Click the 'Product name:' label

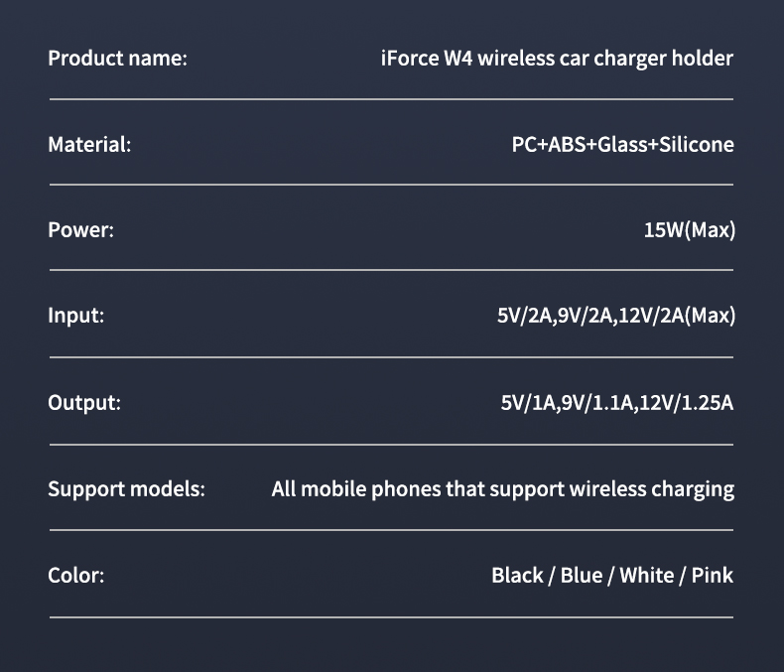pos(117,59)
